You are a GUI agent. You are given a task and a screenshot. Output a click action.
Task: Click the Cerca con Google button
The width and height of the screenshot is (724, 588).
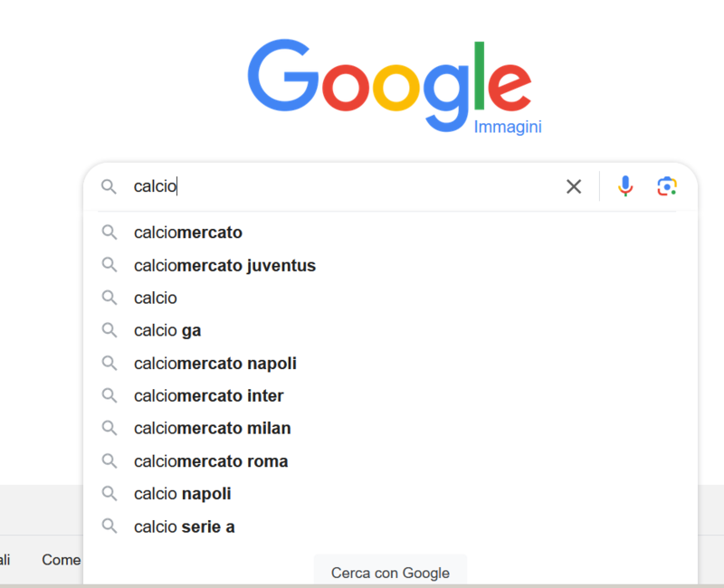click(x=390, y=573)
